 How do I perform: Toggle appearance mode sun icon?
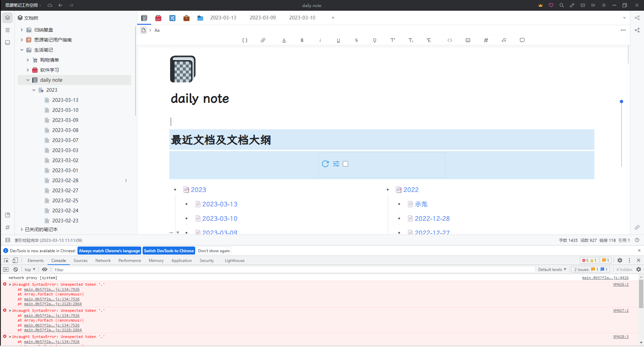click(604, 5)
